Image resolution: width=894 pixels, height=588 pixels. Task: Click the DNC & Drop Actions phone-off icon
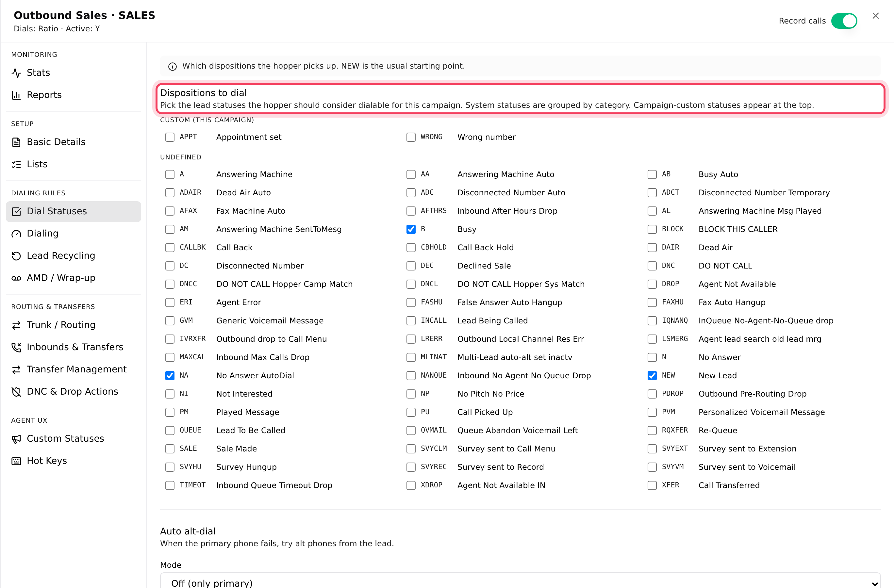[x=16, y=392]
